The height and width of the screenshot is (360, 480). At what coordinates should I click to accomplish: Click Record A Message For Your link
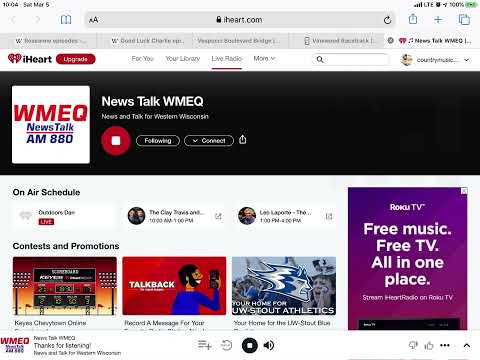pos(164,323)
